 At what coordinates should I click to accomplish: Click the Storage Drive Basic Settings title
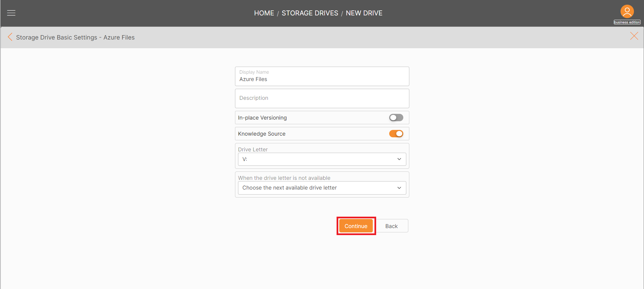coord(75,38)
